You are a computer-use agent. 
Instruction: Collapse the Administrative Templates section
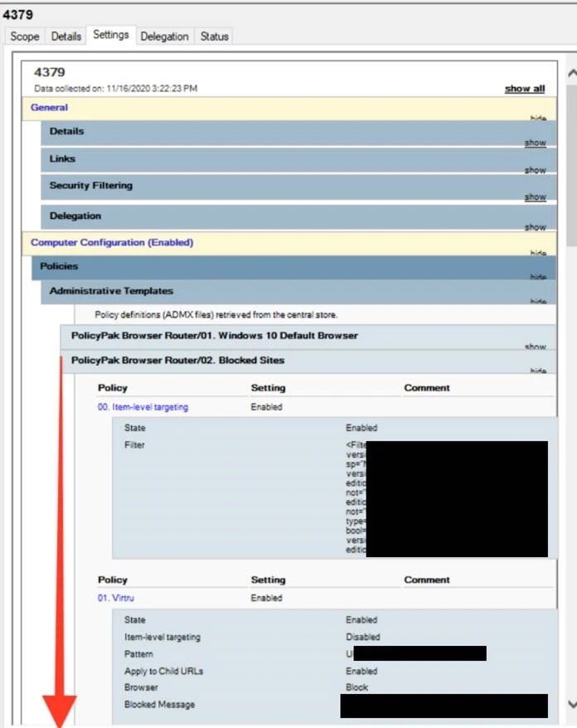point(537,302)
